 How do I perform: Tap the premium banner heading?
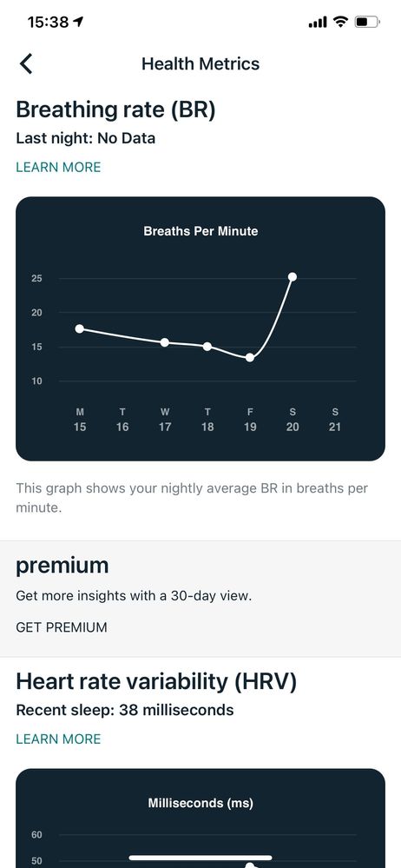62,566
